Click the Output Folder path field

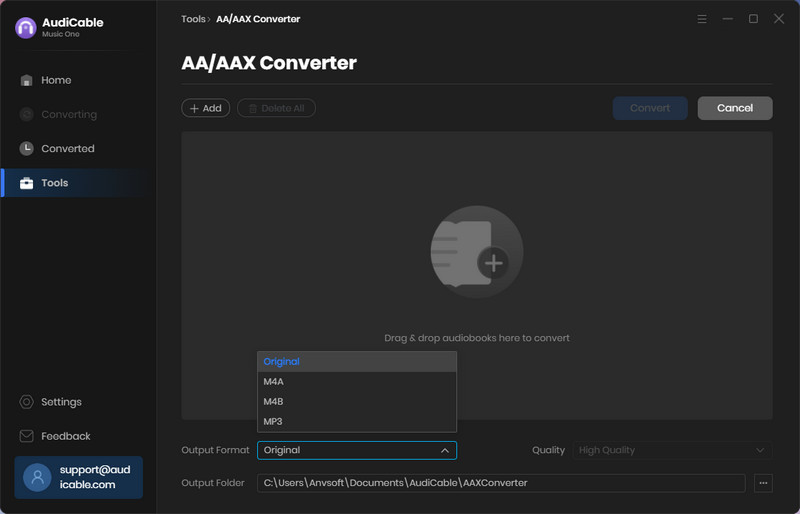tap(501, 483)
